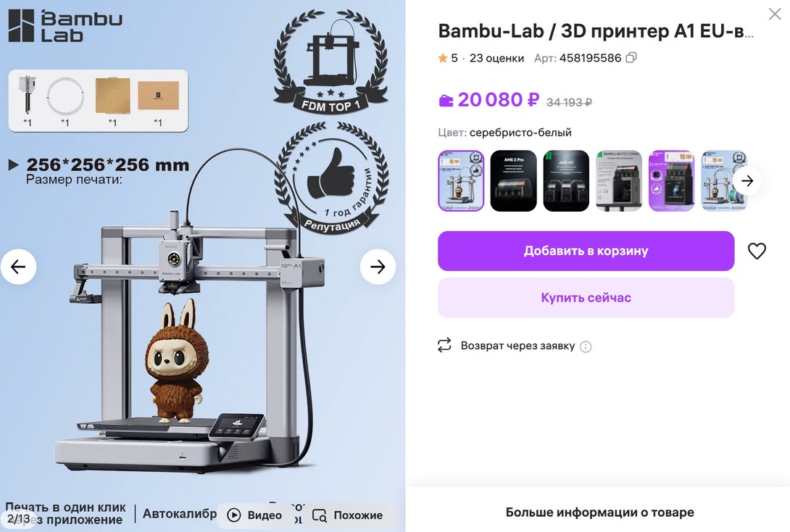Open Больше информации о товаре

coord(599,512)
